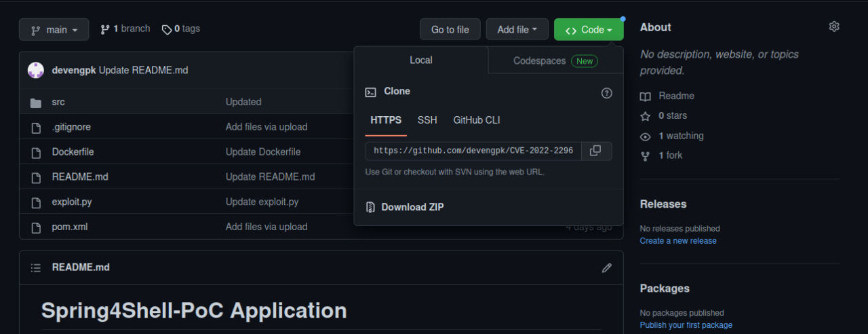Open the 'Updated' commit message for src
868x334 pixels.
[x=243, y=102]
